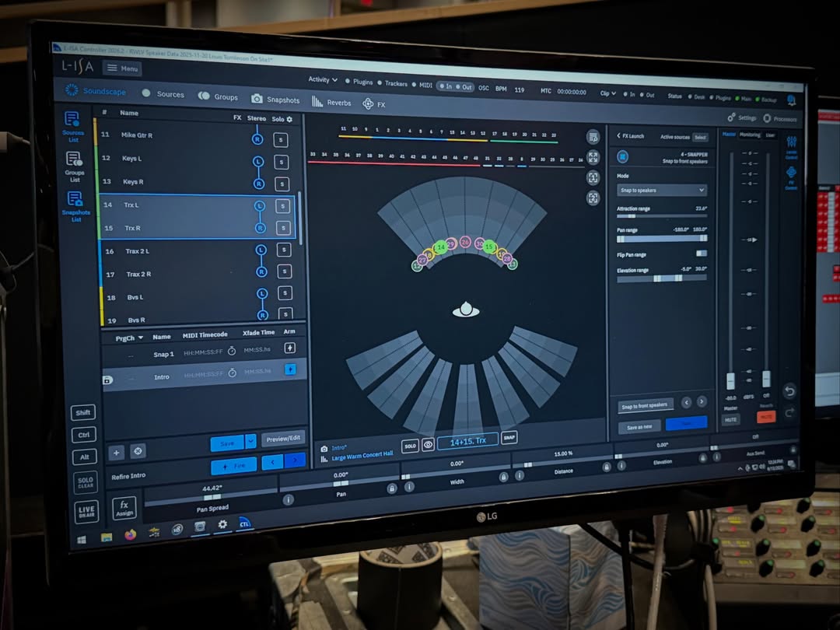The image size is (840, 630).
Task: Open Windows Start menu
Action: coord(82,540)
